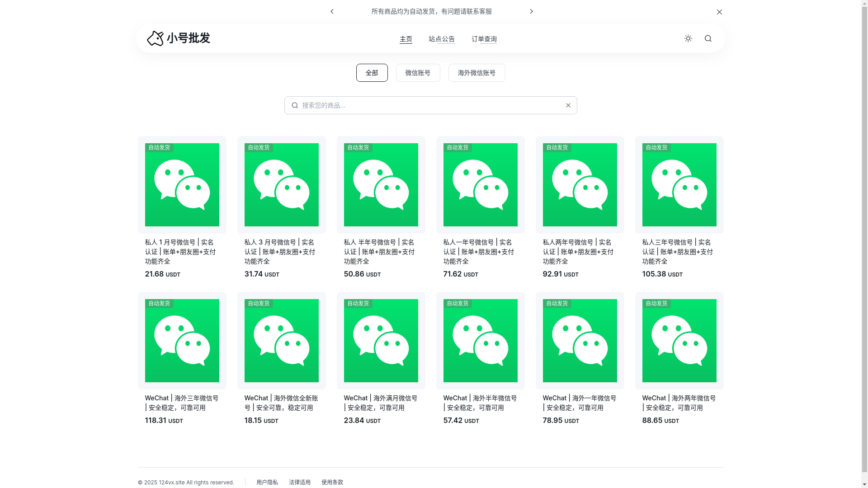The height and width of the screenshot is (488, 868).
Task: Click the WeChat 海外微信全新账号 title
Action: tap(281, 403)
